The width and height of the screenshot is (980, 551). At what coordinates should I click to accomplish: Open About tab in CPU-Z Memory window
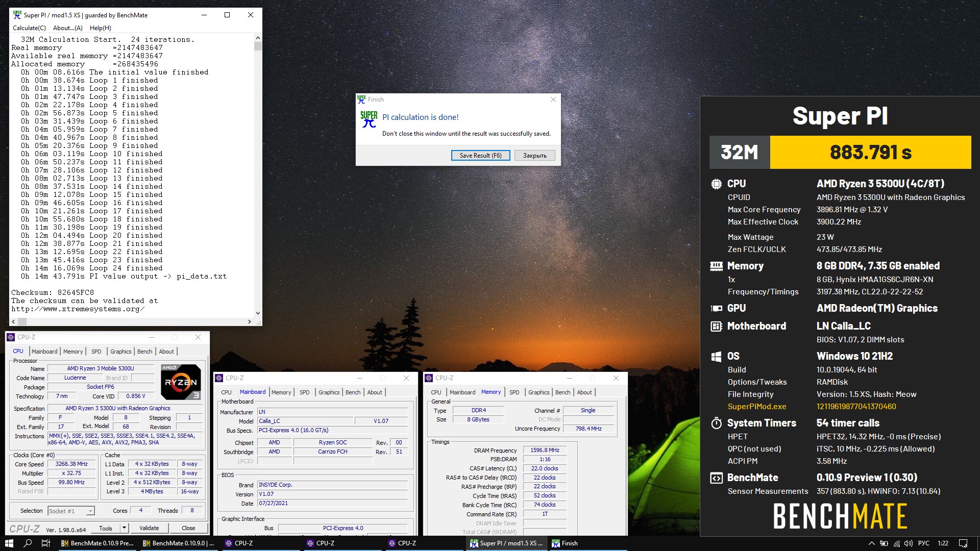tap(584, 392)
